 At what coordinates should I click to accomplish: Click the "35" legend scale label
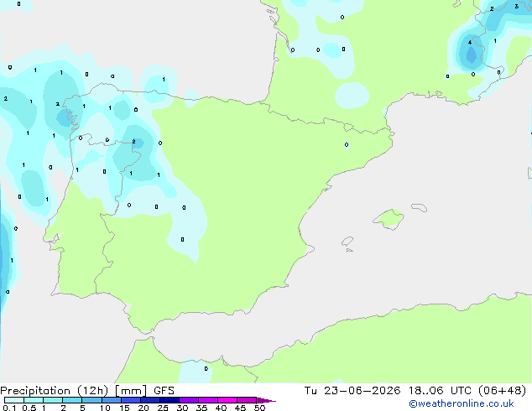coord(201,408)
